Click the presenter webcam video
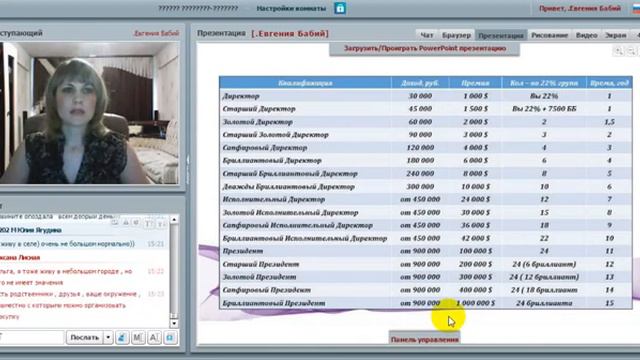 (89, 113)
